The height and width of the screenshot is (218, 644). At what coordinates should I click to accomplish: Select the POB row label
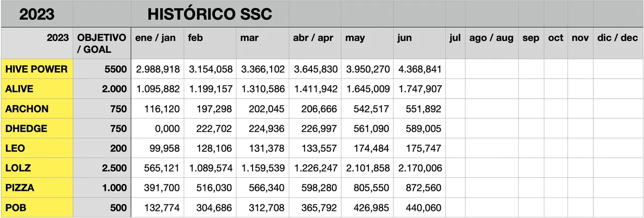point(37,207)
